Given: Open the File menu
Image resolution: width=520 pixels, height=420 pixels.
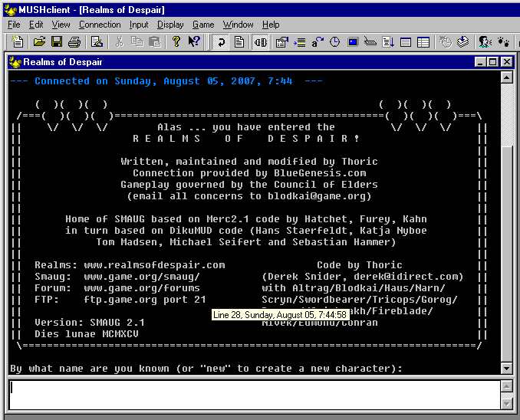Looking at the screenshot, I should click(x=14, y=25).
